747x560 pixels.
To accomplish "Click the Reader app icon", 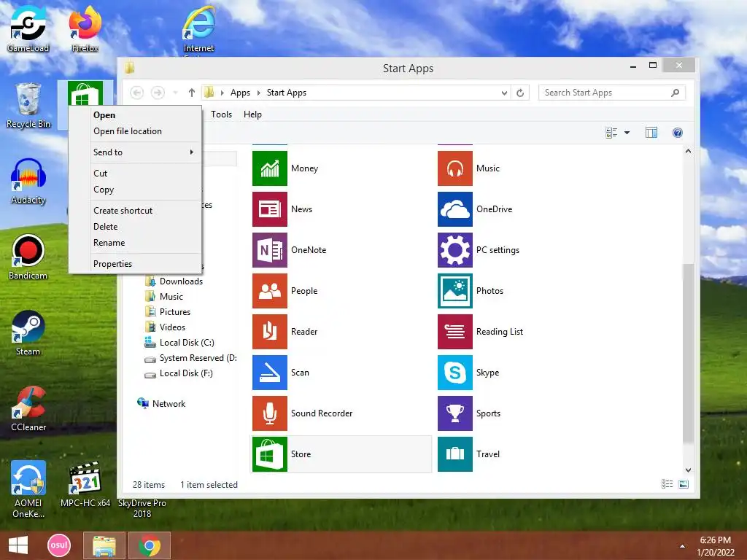I will (270, 332).
